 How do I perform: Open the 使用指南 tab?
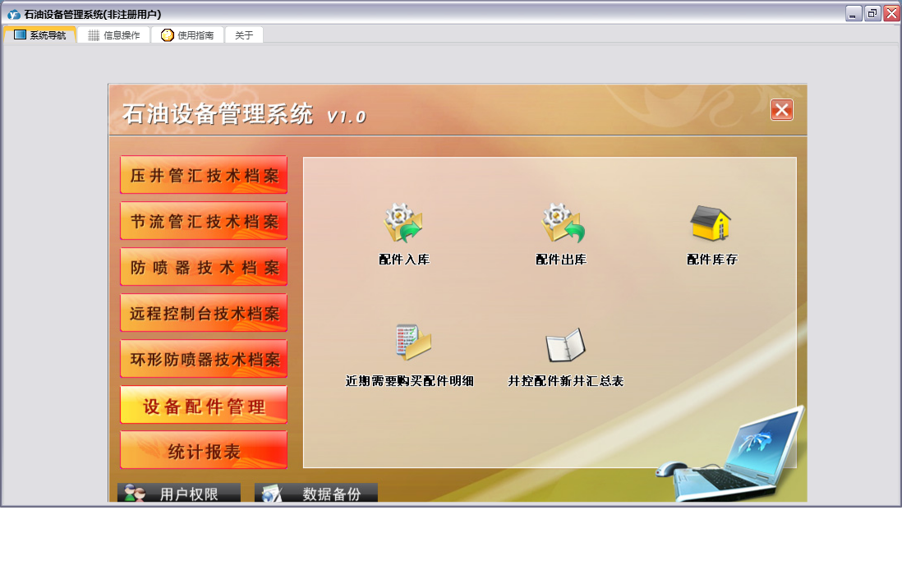pyautogui.click(x=187, y=35)
